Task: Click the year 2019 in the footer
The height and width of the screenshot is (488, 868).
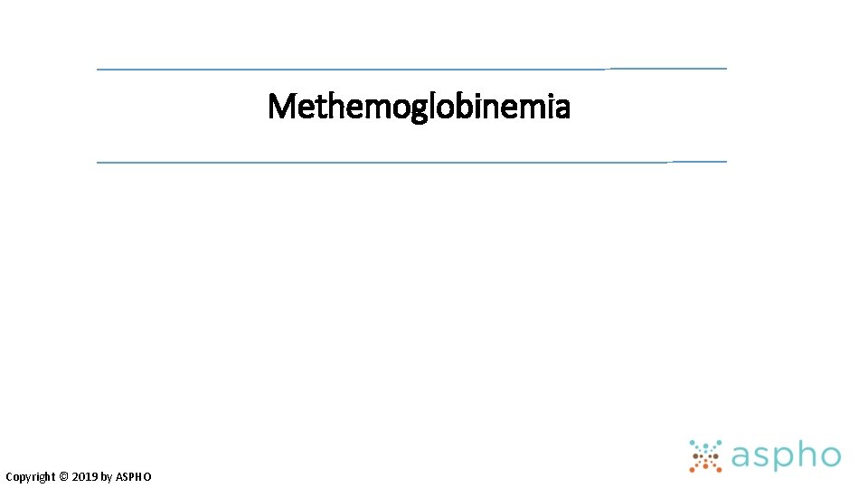Action: pyautogui.click(x=85, y=476)
